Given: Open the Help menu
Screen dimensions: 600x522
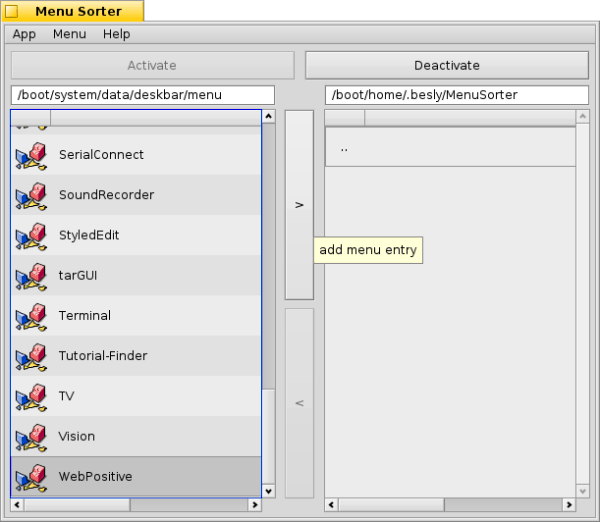Looking at the screenshot, I should click(116, 34).
